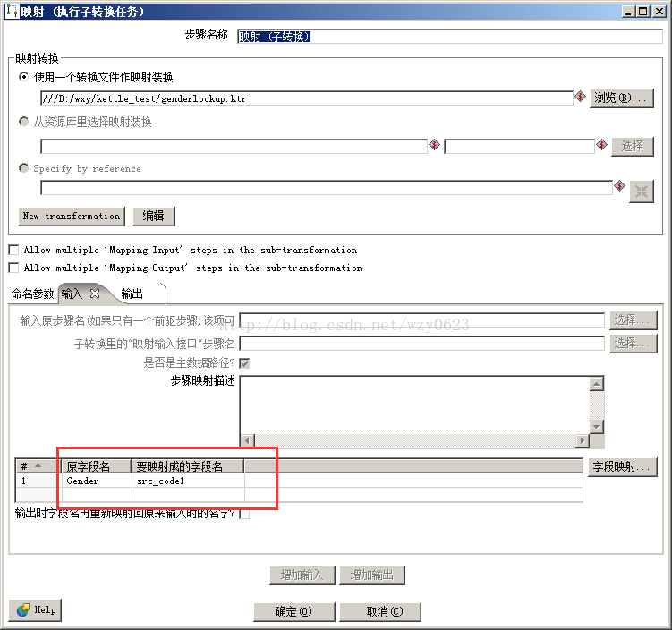The image size is (672, 630).
Task: Click 增加输出 button
Action: pyautogui.click(x=372, y=575)
